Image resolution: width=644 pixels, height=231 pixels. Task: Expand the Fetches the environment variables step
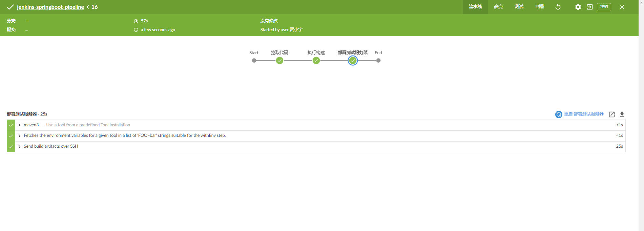pos(19,136)
